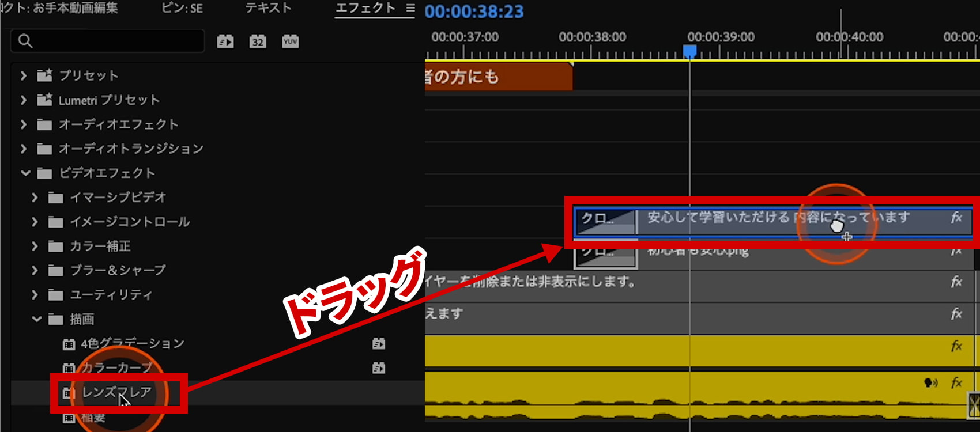Expand the ユーティリティ folder

pos(35,295)
